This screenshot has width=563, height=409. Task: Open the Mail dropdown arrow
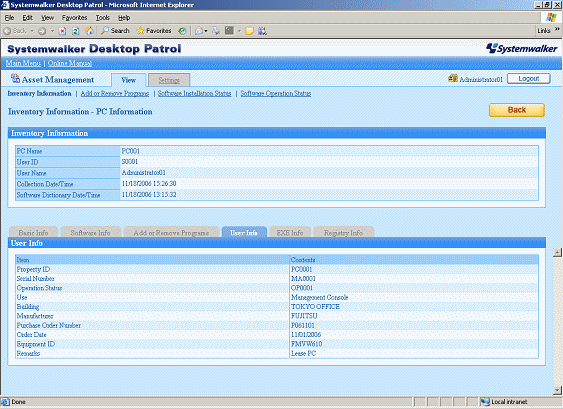[x=206, y=31]
